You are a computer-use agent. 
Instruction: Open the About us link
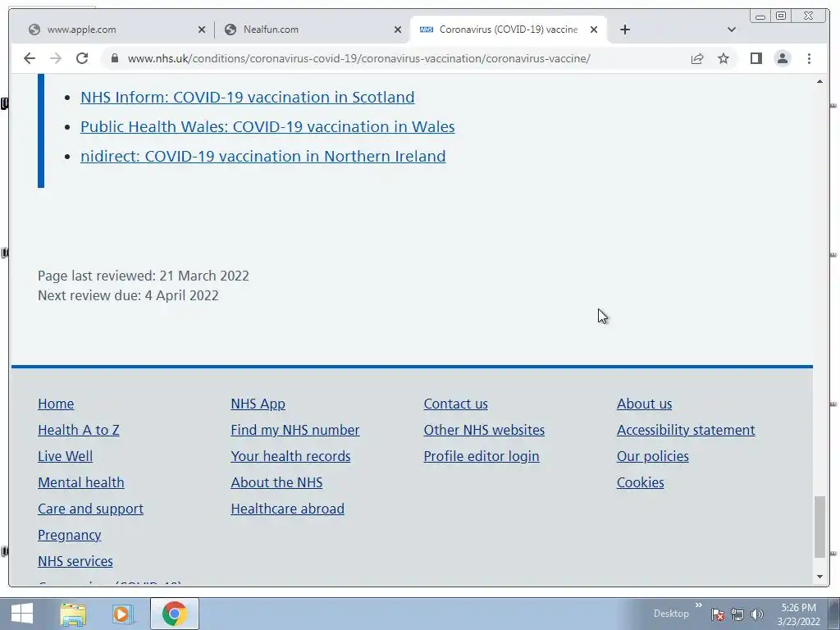tap(644, 404)
